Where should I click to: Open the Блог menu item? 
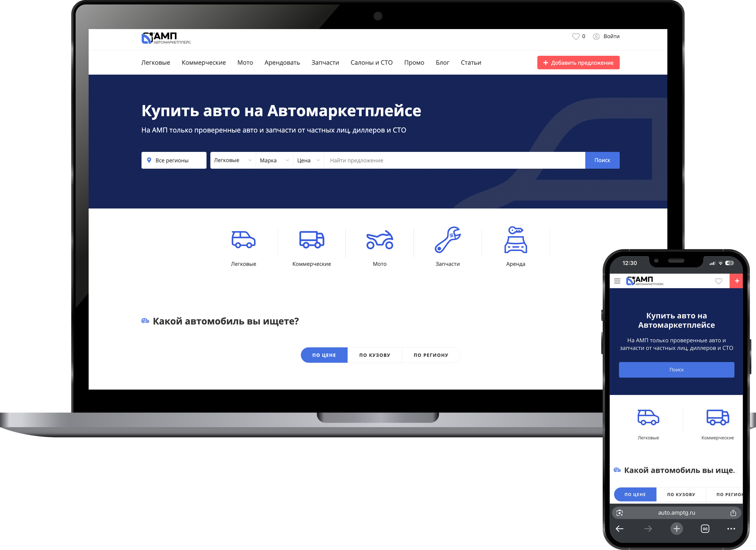pos(443,62)
